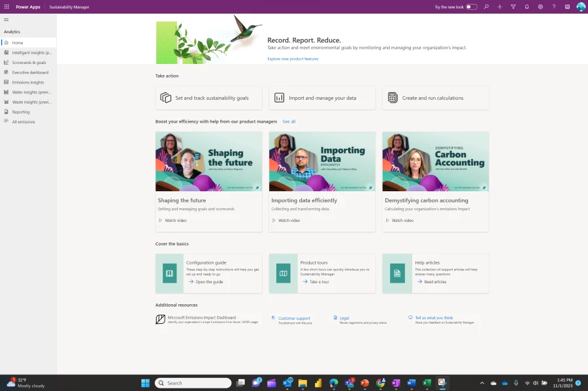Open the Power Apps app launcher waffle
Image resolution: width=588 pixels, height=391 pixels.
click(x=7, y=7)
